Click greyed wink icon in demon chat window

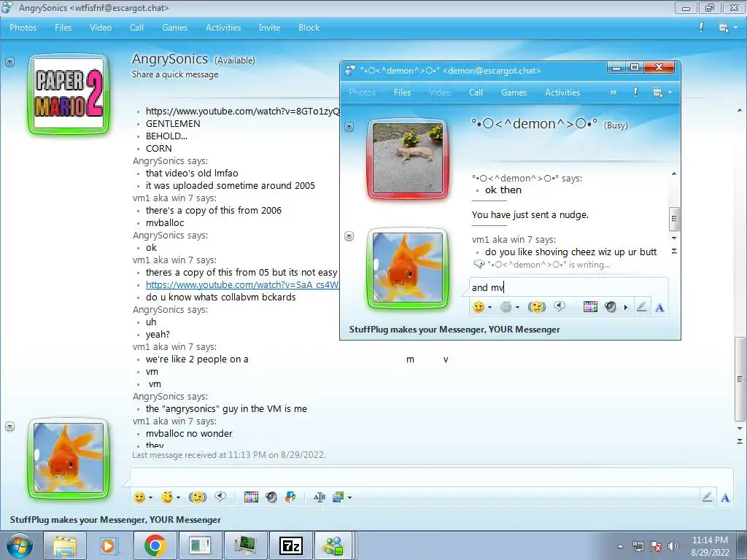click(506, 307)
